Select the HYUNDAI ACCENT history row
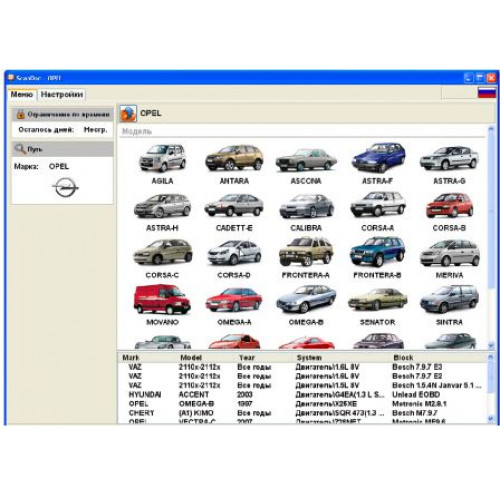Viewport: 500px width, 500px height. (302, 395)
